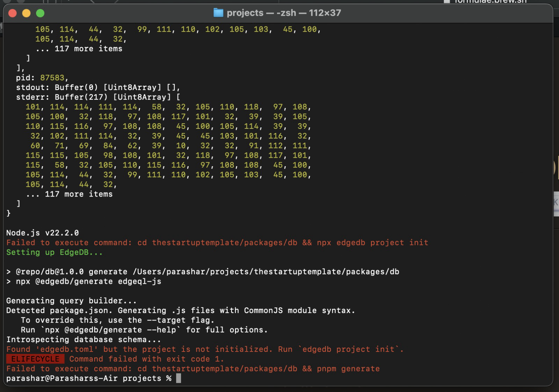Maximize terminal with the green button
Image resolution: width=559 pixels, height=392 pixels.
(x=40, y=13)
